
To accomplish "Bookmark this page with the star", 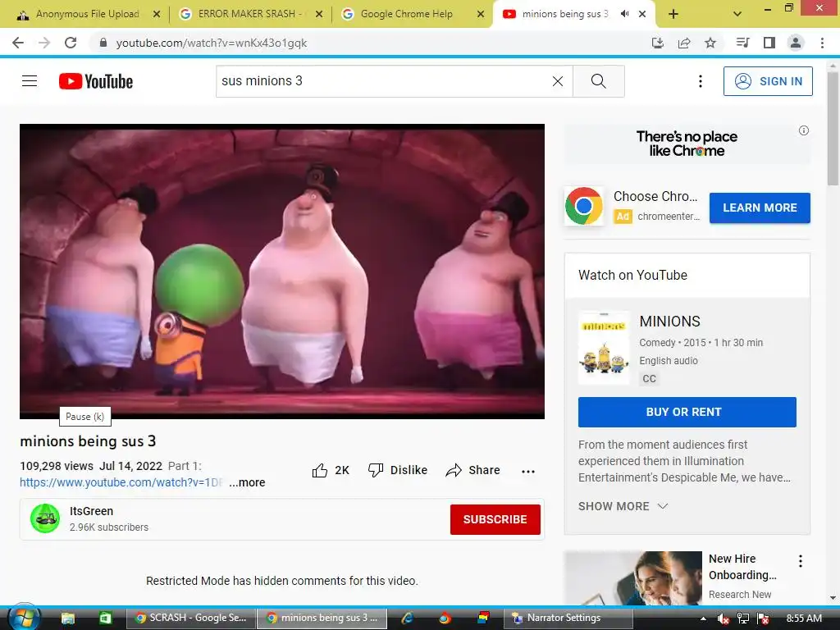I will click(x=710, y=43).
